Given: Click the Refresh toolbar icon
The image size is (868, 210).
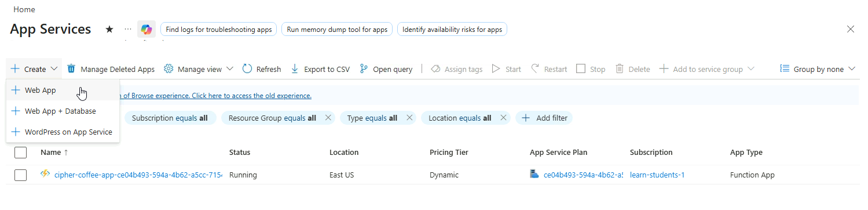Looking at the screenshot, I should point(247,68).
